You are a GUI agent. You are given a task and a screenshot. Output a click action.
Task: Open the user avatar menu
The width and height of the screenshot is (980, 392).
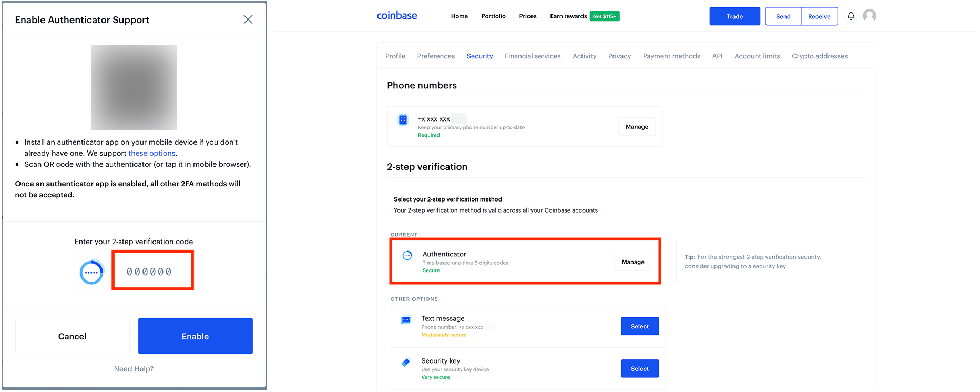click(870, 16)
